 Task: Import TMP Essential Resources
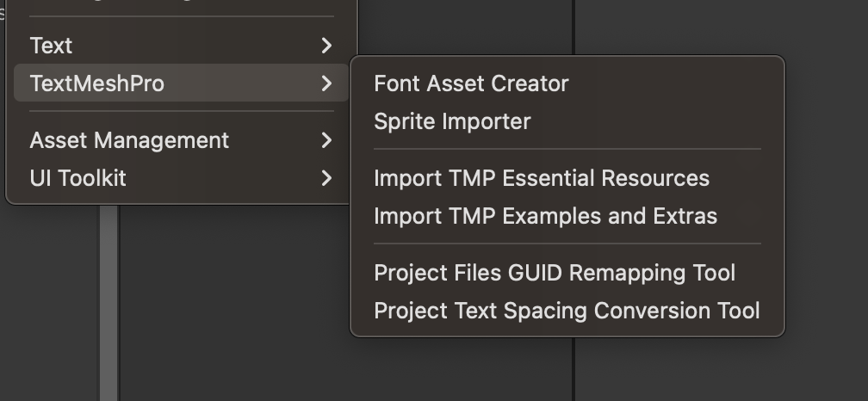[542, 178]
